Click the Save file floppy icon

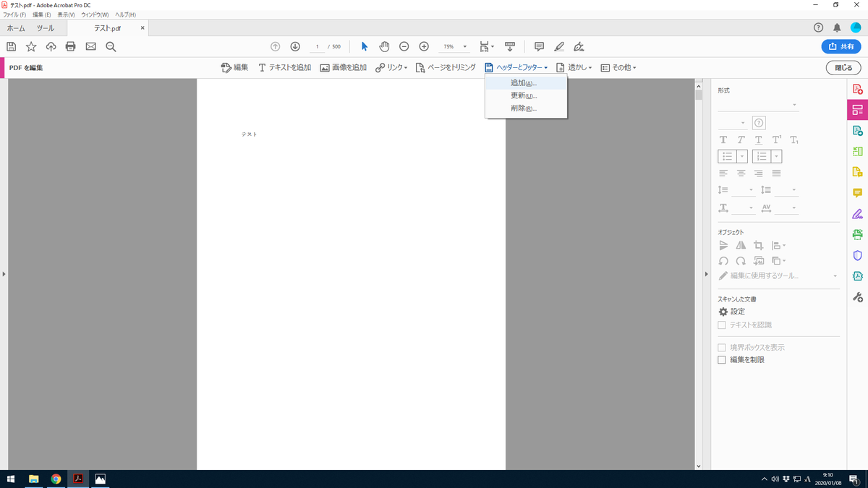click(11, 46)
